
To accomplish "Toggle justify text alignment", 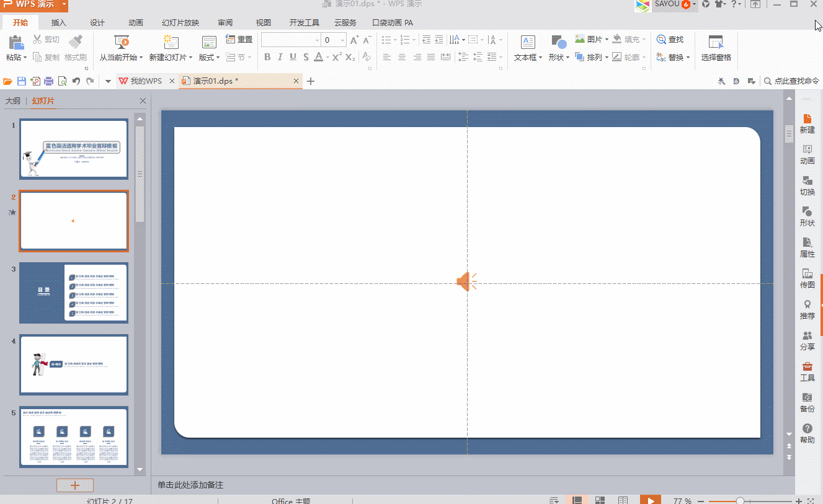I will click(x=431, y=57).
